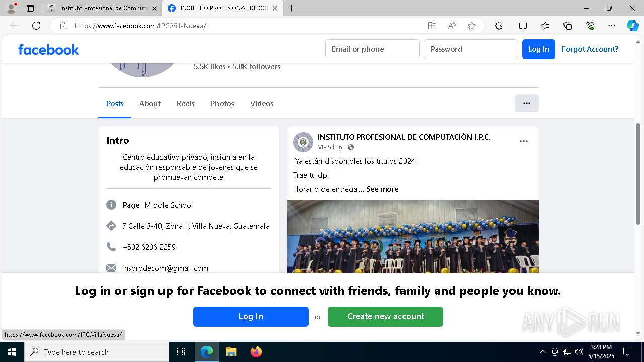Expand post with See more
The image size is (644, 362).
point(382,189)
